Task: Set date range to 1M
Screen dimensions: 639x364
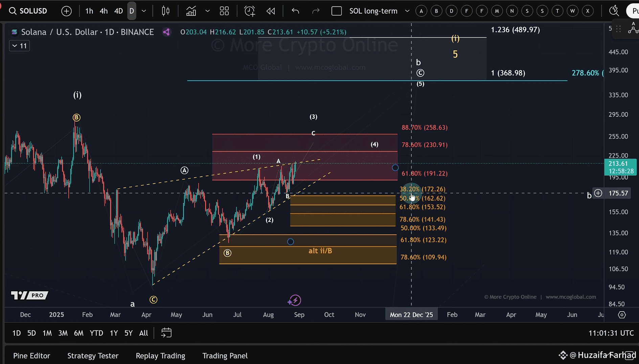Action: pyautogui.click(x=47, y=333)
